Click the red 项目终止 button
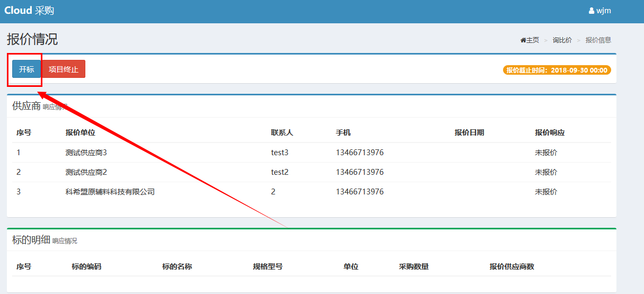Screen dimensions: 644x294 [63, 69]
